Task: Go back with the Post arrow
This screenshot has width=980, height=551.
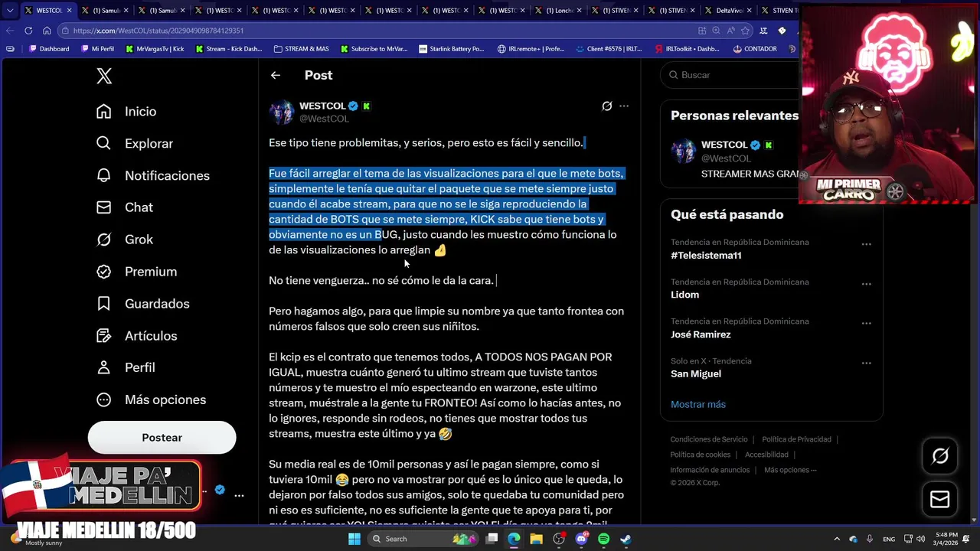Action: click(276, 75)
